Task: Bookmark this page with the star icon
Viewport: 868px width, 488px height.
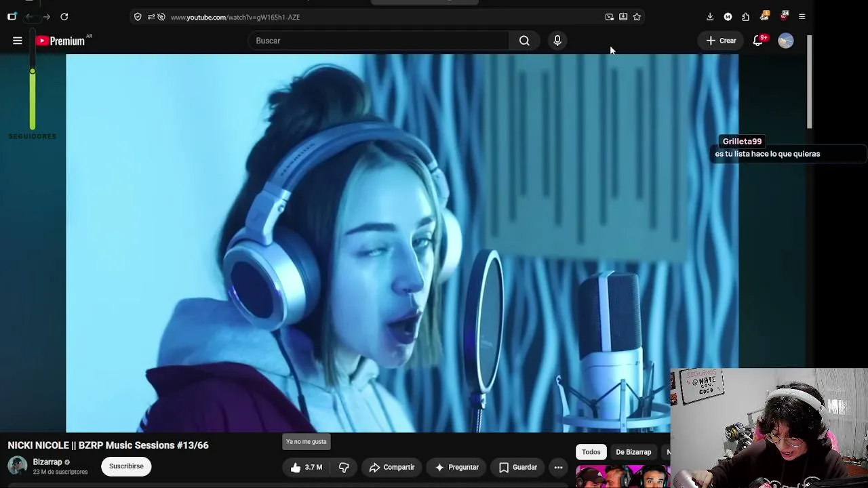Action: pos(637,17)
